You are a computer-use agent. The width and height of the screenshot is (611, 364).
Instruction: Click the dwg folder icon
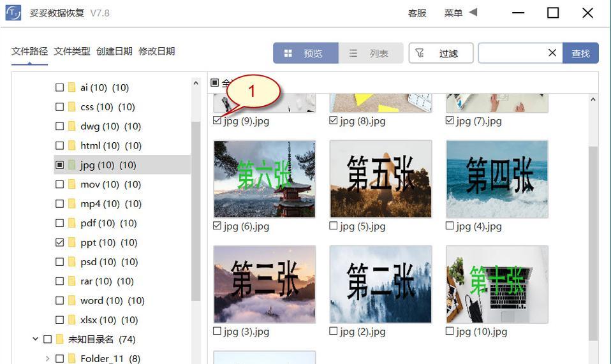(71, 126)
